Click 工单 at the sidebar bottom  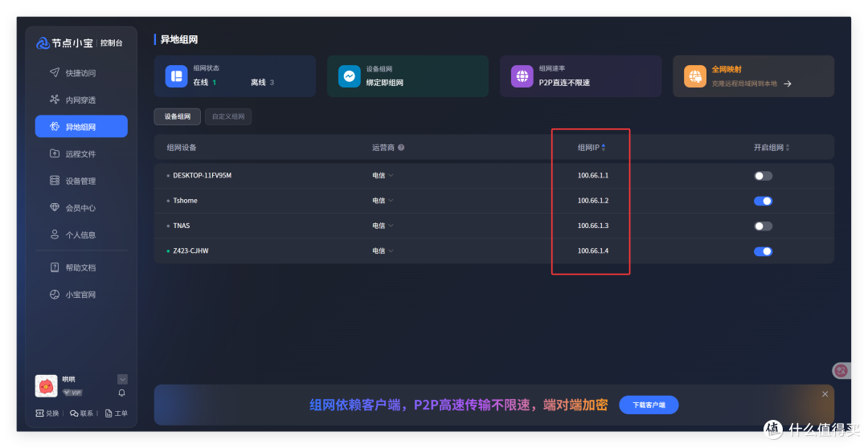click(x=117, y=413)
